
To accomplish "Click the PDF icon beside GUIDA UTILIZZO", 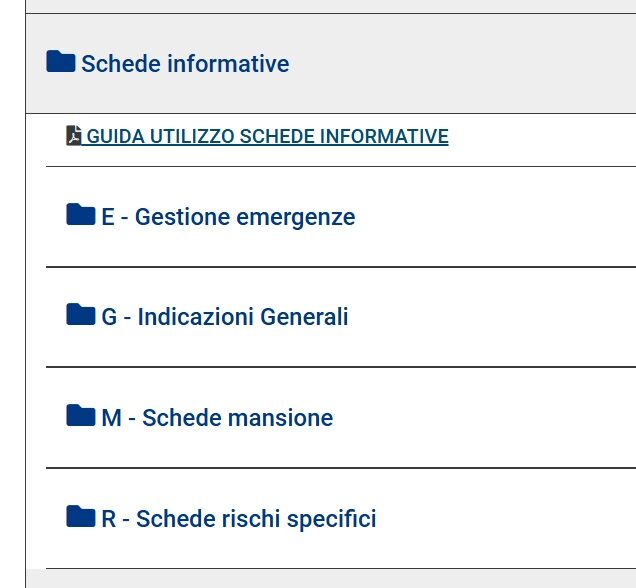I will [x=74, y=136].
